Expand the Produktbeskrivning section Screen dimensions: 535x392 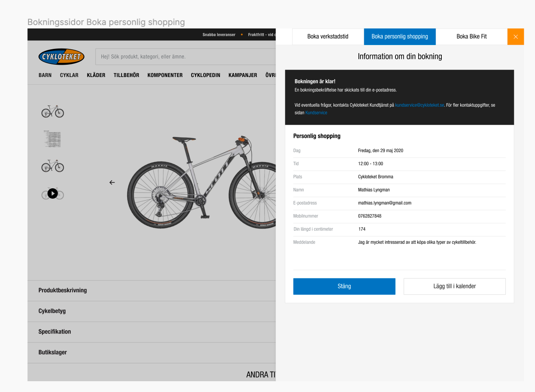point(151,291)
